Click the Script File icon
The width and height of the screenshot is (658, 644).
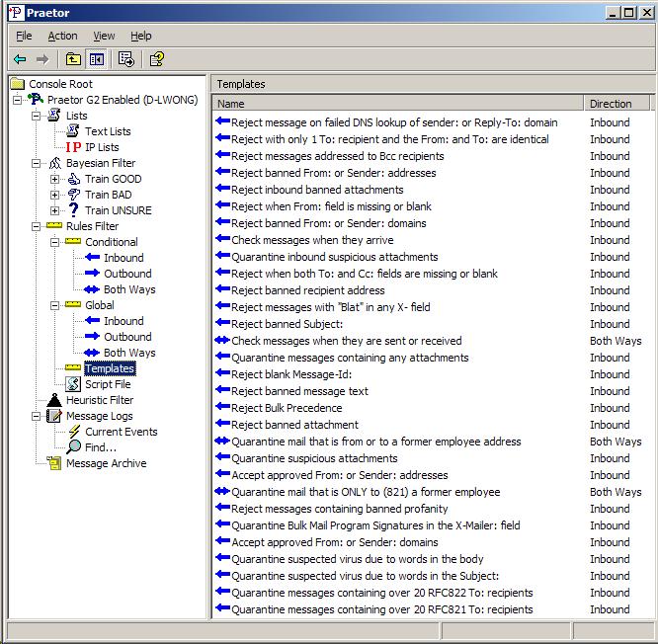[73, 384]
